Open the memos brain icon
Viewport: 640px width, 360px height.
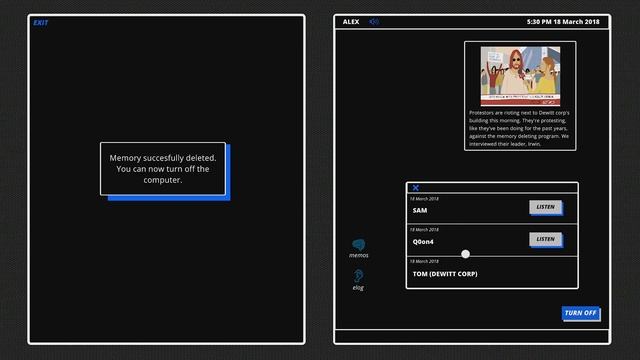tap(358, 244)
